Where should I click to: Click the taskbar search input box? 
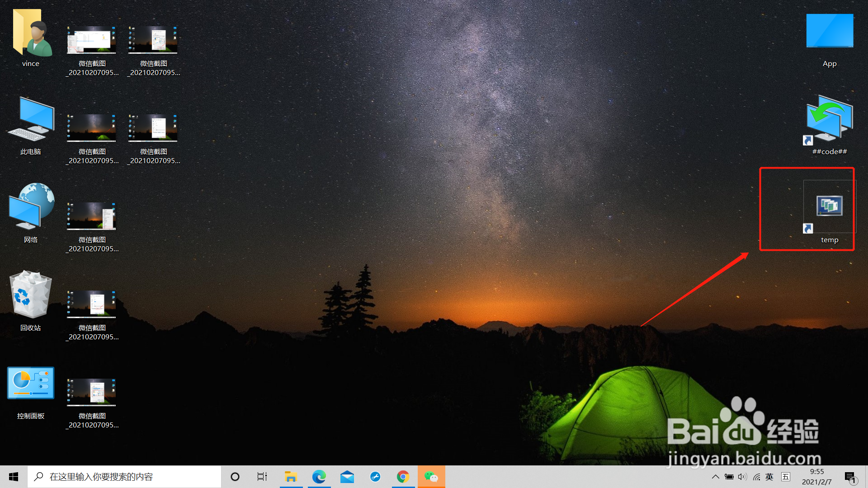[124, 477]
